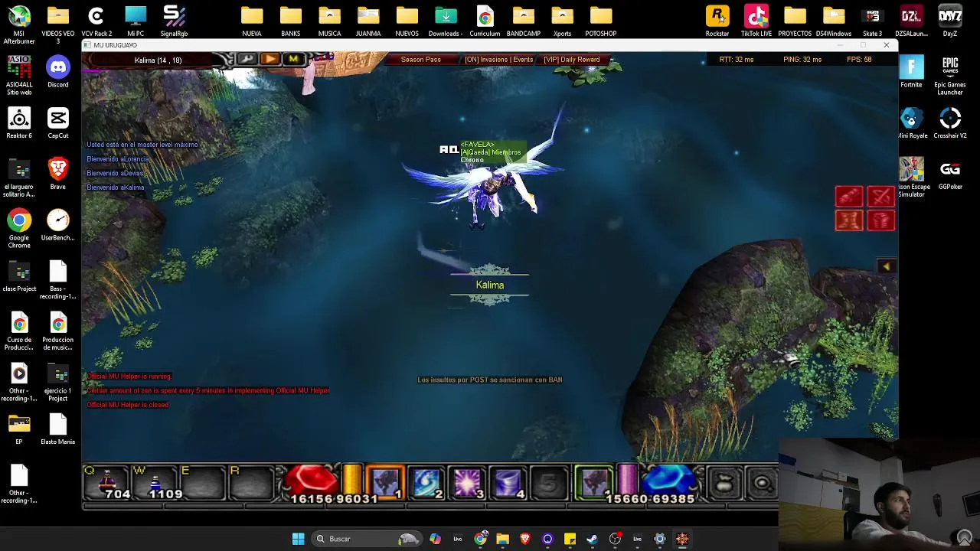Image resolution: width=980 pixels, height=551 pixels.
Task: Open the inventory bag icon
Action: [x=724, y=483]
